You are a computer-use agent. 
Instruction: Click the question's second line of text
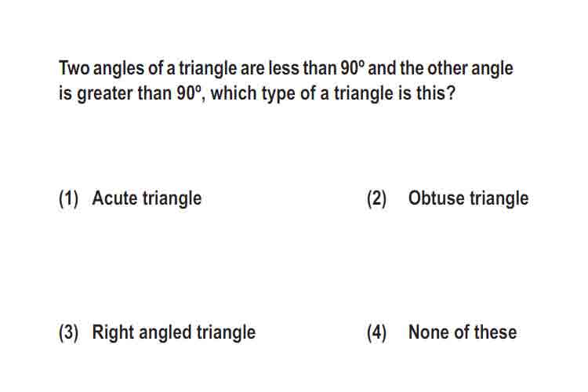(x=257, y=94)
